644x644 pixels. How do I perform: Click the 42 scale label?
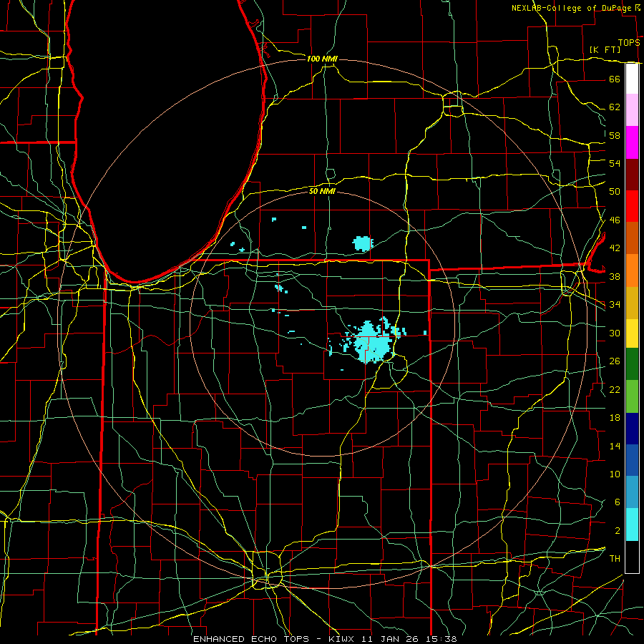pos(615,248)
